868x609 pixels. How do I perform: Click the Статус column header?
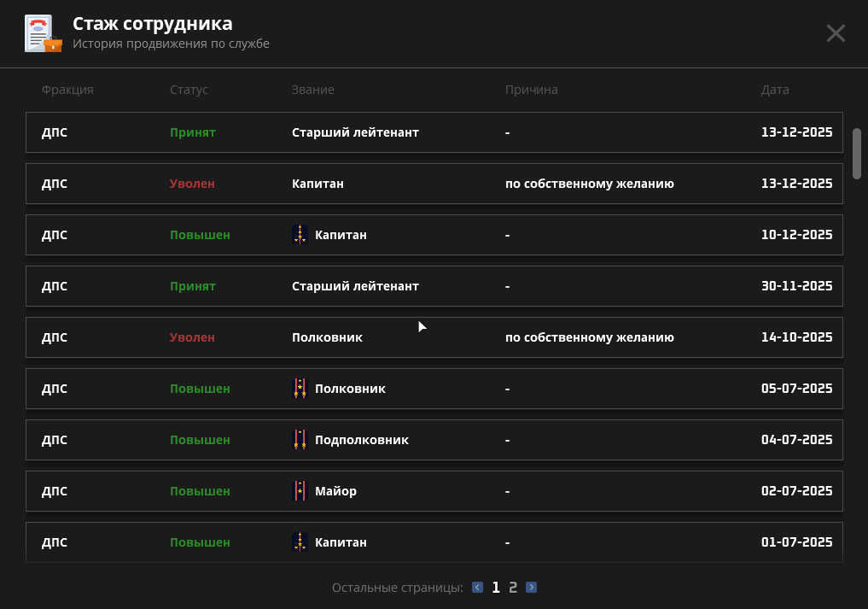pos(189,90)
